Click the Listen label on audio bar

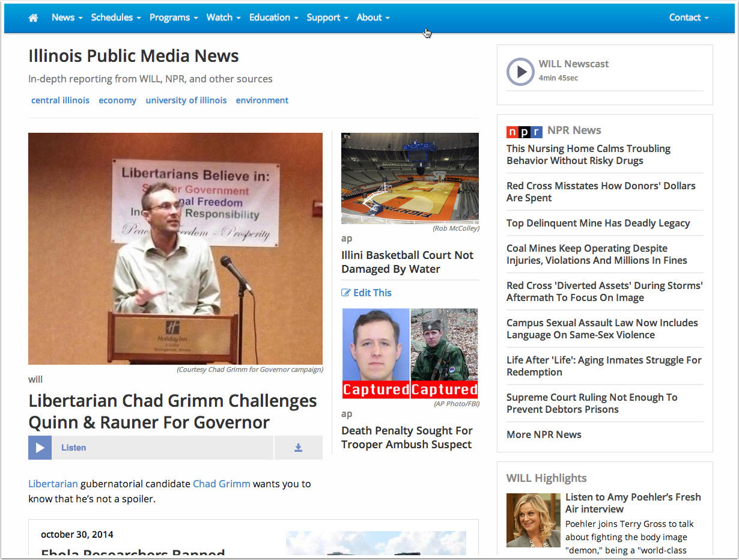click(73, 448)
